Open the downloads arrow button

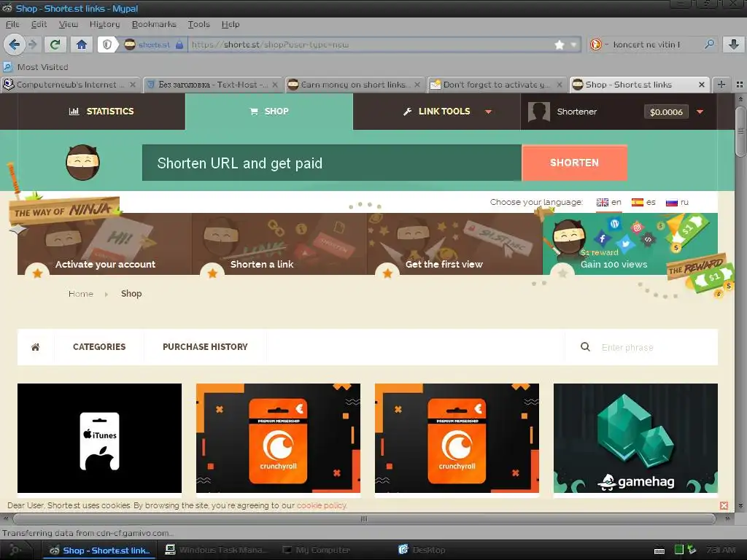(x=734, y=44)
